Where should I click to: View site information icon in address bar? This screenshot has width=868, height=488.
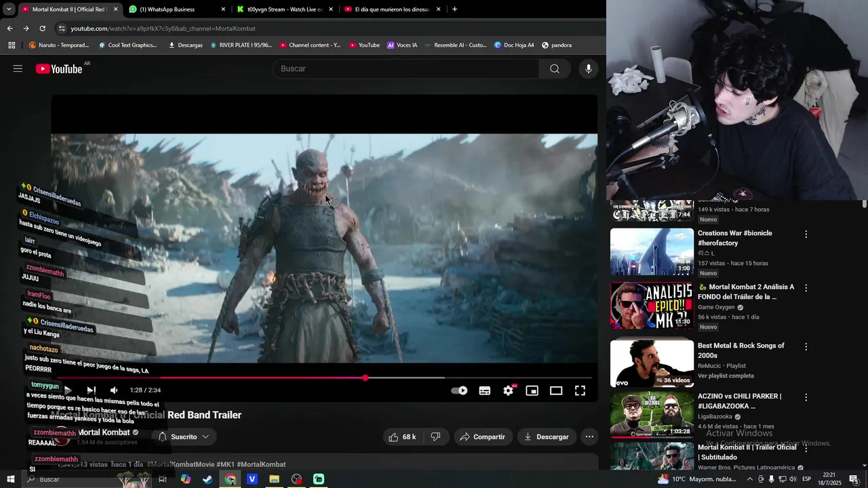click(62, 28)
